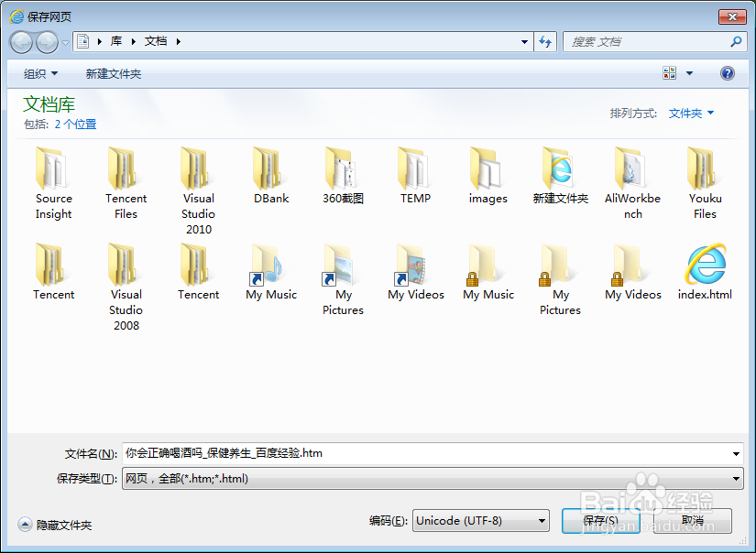Click the Forward navigation arrow
Screen dimensions: 756x553
tap(47, 42)
